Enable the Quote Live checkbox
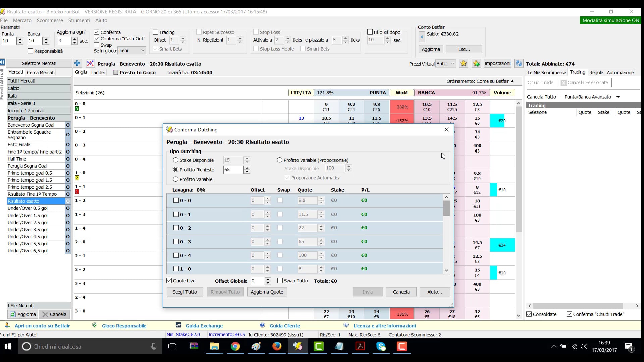This screenshot has height=362, width=644. [x=169, y=281]
